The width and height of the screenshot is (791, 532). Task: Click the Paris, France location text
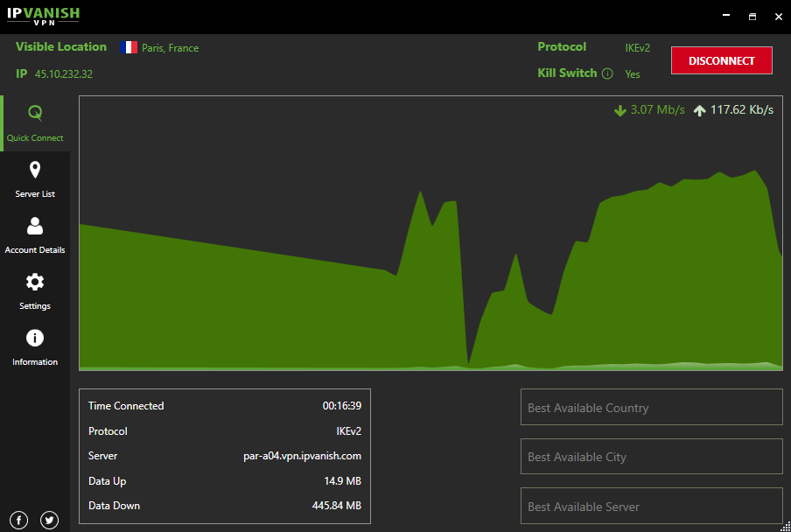pyautogui.click(x=170, y=48)
